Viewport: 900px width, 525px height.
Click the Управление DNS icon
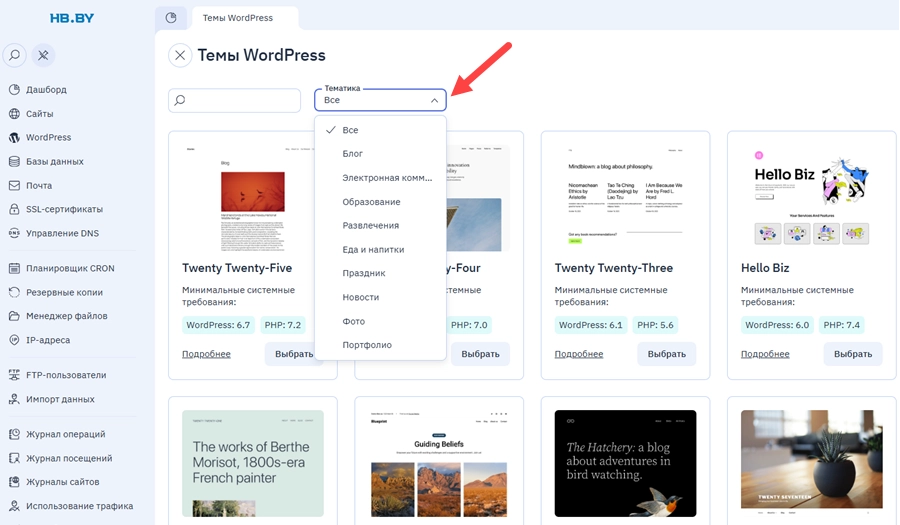[14, 233]
